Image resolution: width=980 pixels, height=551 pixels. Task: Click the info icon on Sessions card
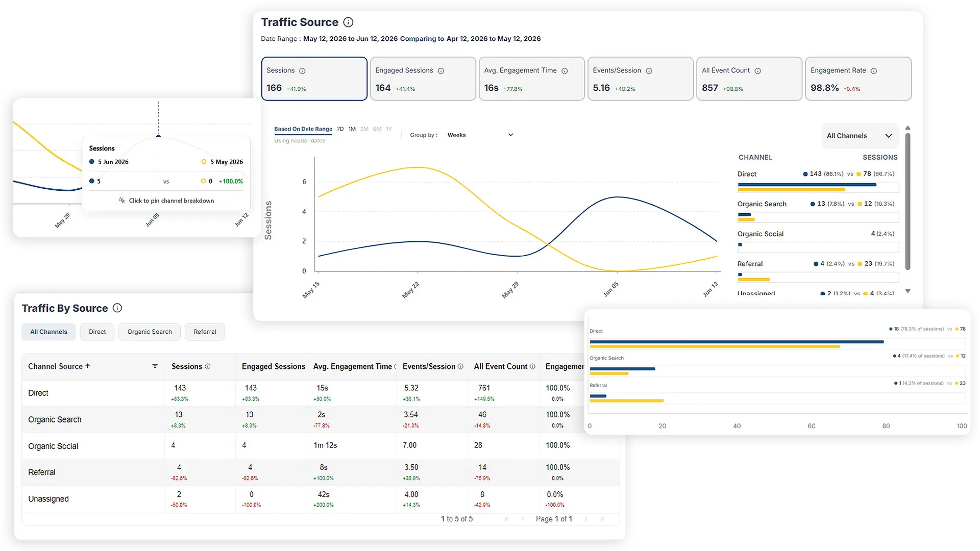tap(302, 71)
